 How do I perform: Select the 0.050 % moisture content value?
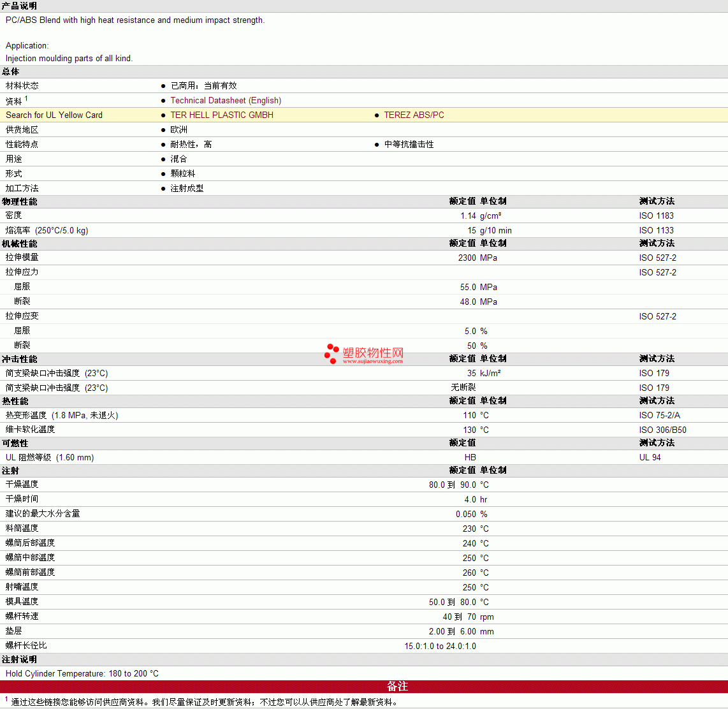tap(471, 515)
